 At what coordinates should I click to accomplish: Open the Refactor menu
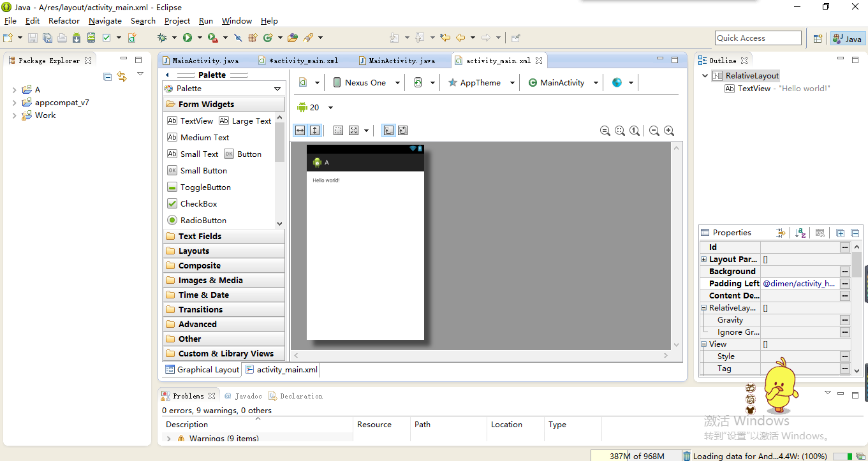click(64, 21)
